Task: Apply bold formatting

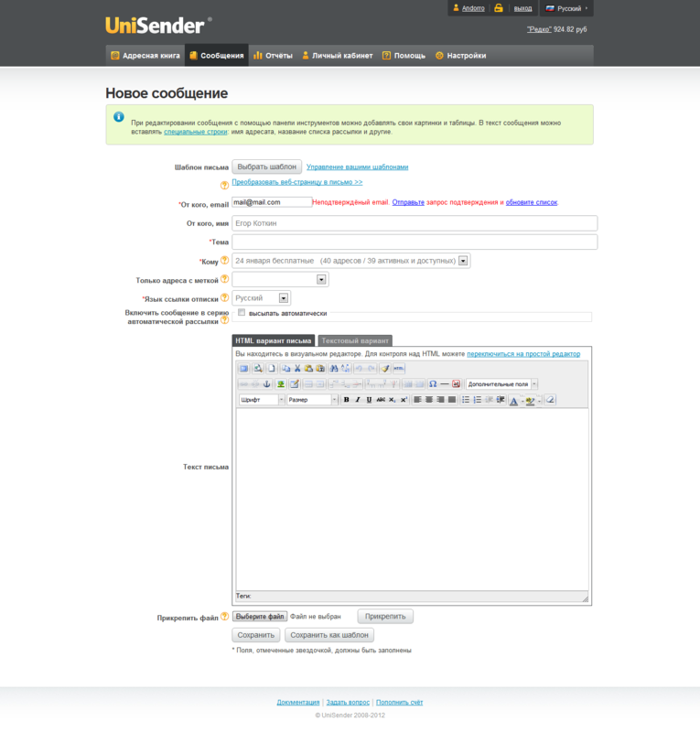Action: point(346,400)
